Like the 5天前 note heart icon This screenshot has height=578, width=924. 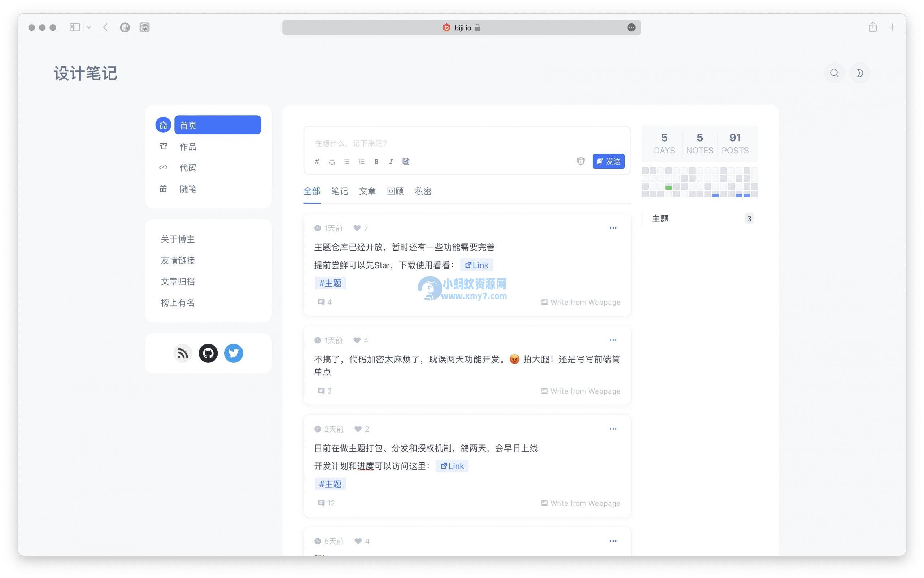click(x=358, y=541)
